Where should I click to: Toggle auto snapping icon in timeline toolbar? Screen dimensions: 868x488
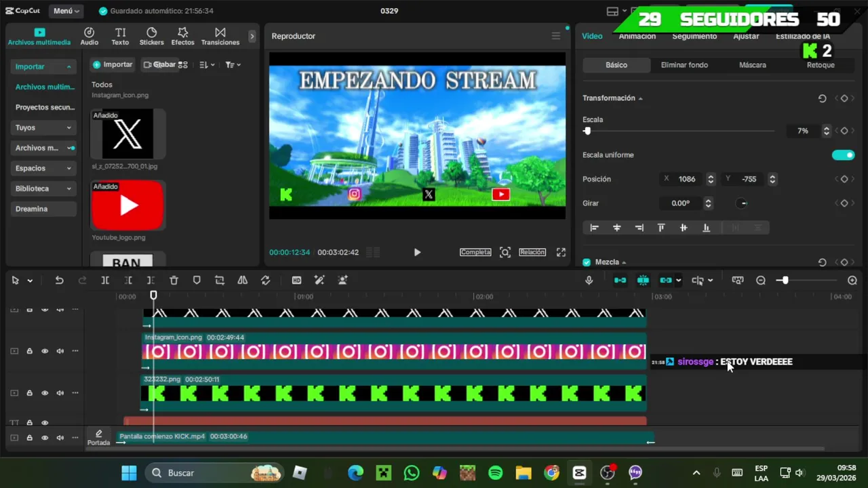pos(643,280)
